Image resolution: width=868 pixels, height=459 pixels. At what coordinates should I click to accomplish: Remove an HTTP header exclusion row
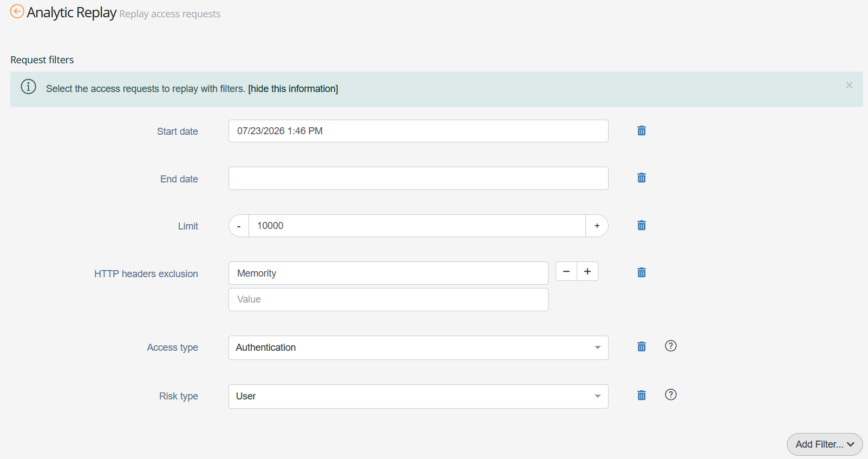click(x=566, y=271)
